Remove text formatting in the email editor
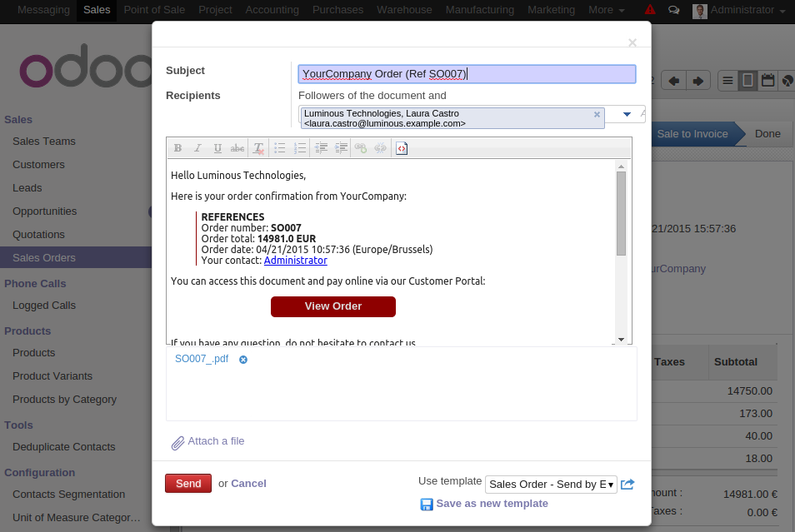Viewport: 795px width, 532px height. coord(258,148)
